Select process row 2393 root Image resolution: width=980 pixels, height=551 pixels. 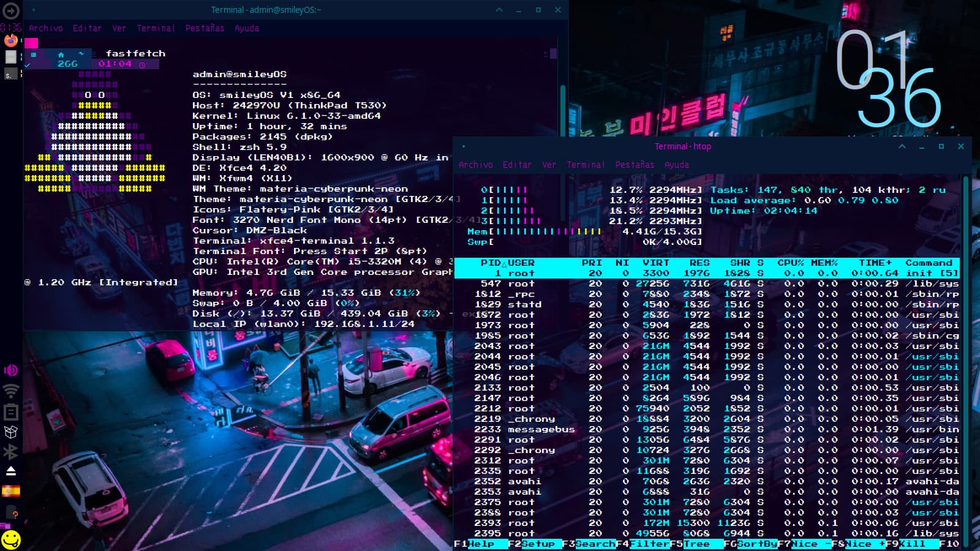707,523
